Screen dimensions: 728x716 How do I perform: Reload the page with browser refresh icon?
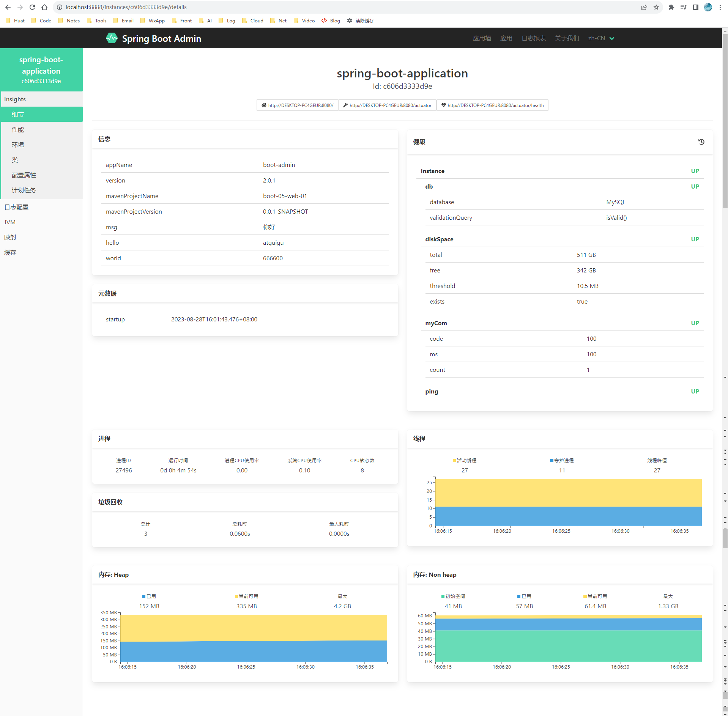(x=32, y=7)
